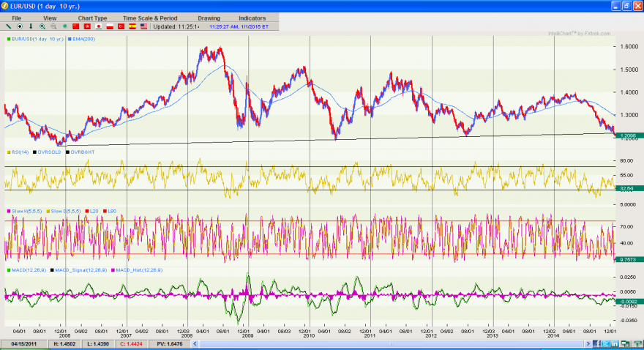Screen dimensions: 644x350
Task: Share chart via Twitter icon
Action: pos(605,343)
